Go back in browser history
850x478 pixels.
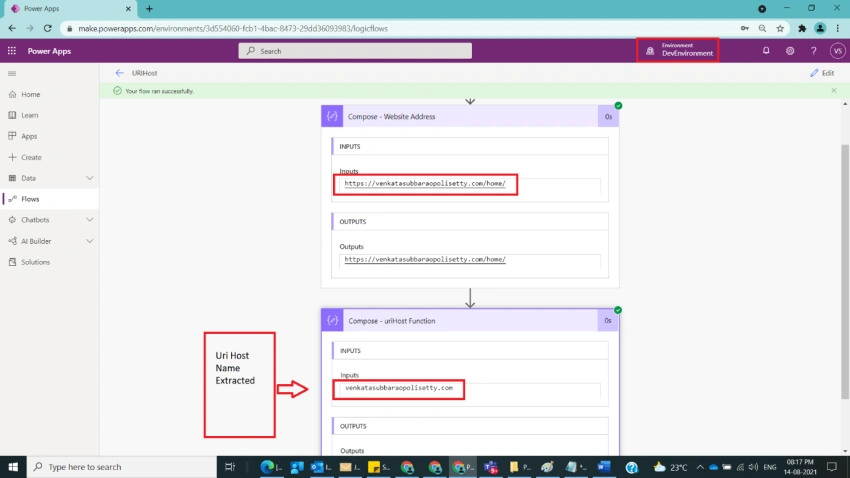coord(12,28)
